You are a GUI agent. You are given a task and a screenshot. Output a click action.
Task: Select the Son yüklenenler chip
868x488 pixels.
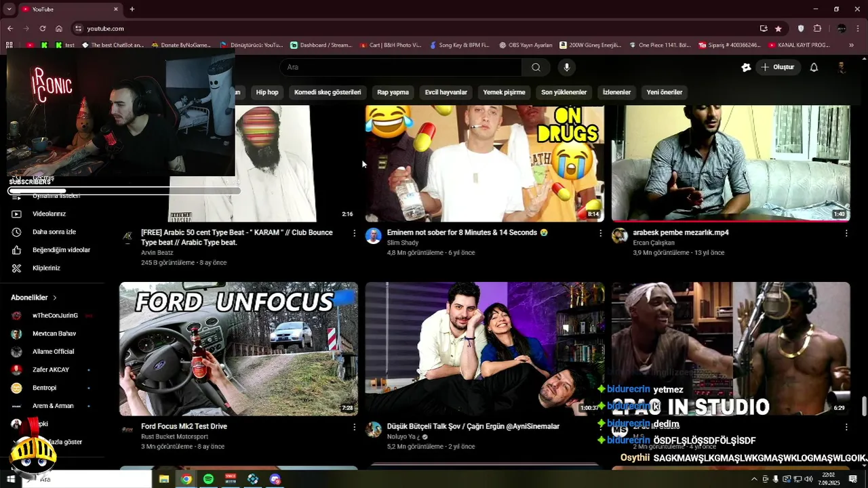(564, 92)
